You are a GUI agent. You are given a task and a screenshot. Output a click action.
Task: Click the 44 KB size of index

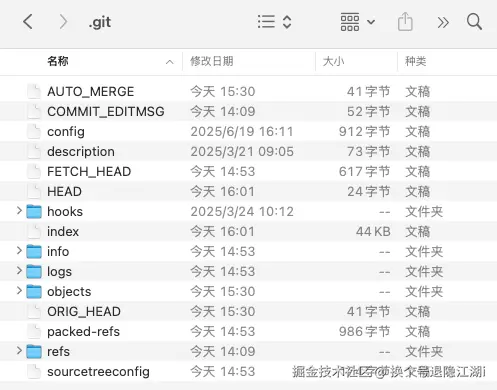point(373,232)
